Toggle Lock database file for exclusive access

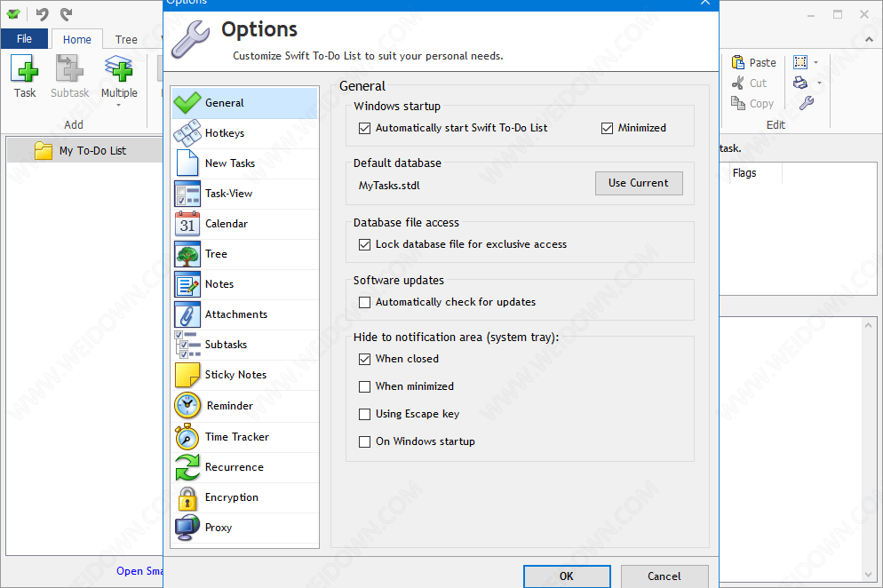[365, 244]
